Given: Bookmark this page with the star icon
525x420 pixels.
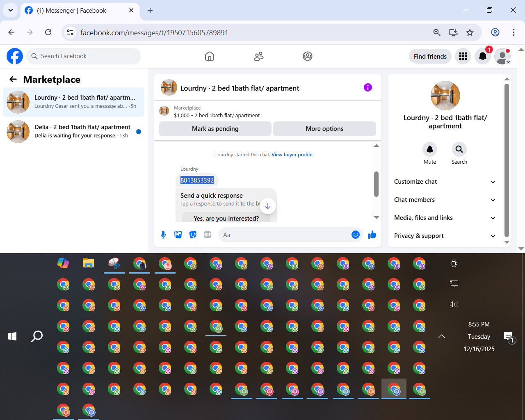Looking at the screenshot, I should pos(470,32).
